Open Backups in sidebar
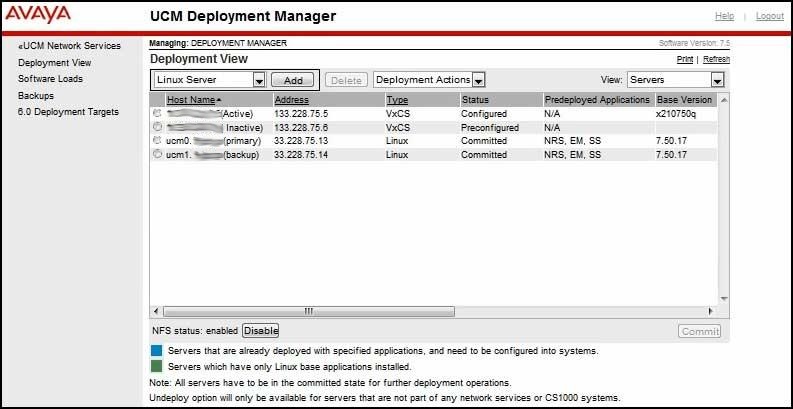The image size is (793, 409). coord(36,96)
